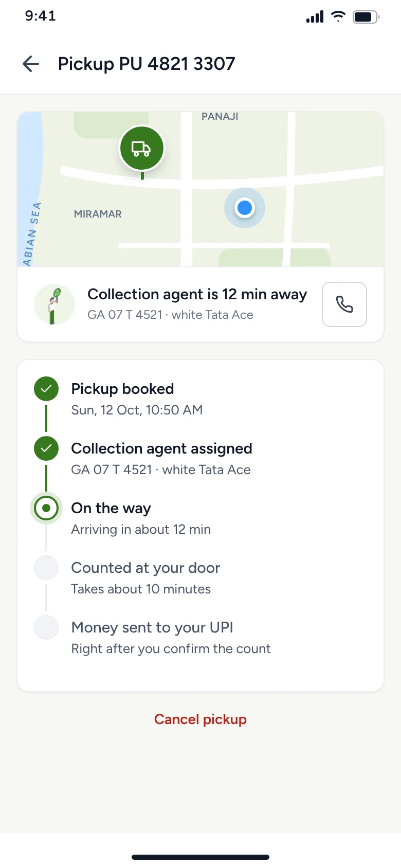Screen dimensions: 401x868
Task: Tap Collection agent is 12 min away
Action: click(197, 294)
